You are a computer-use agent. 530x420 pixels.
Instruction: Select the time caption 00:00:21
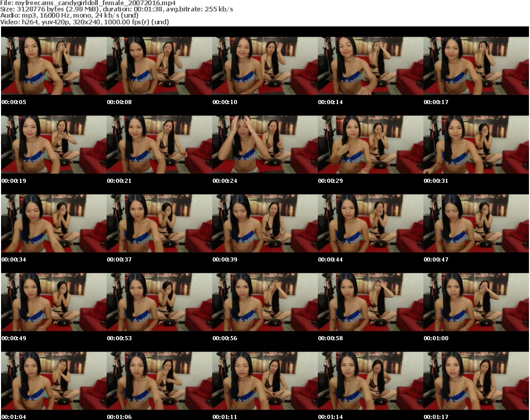click(x=120, y=181)
